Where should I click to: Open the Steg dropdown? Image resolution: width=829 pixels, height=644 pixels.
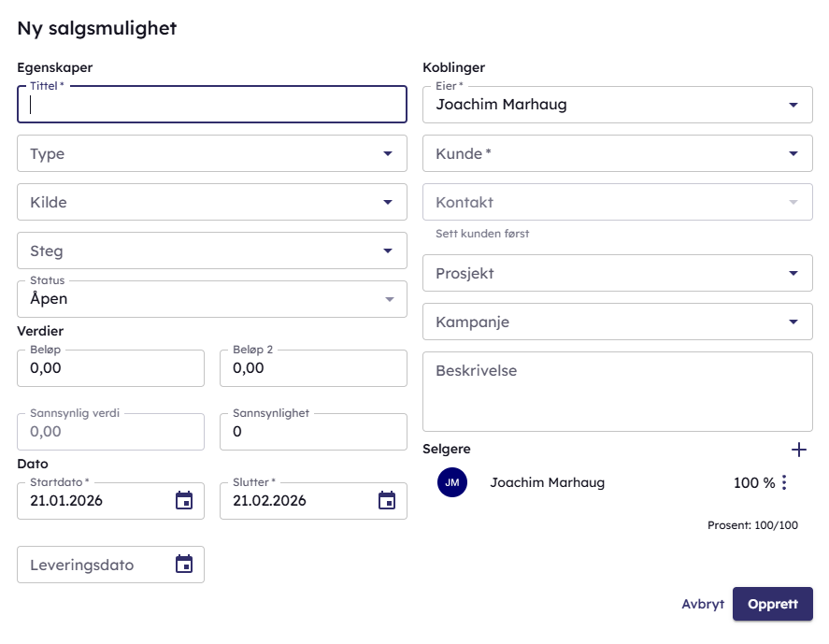[x=212, y=251]
